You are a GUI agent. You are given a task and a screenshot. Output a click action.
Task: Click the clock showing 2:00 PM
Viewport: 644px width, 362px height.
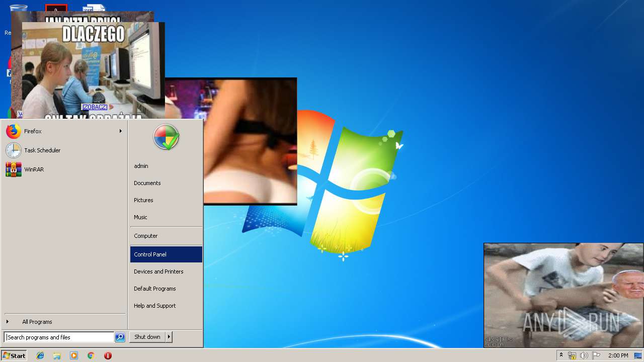618,355
